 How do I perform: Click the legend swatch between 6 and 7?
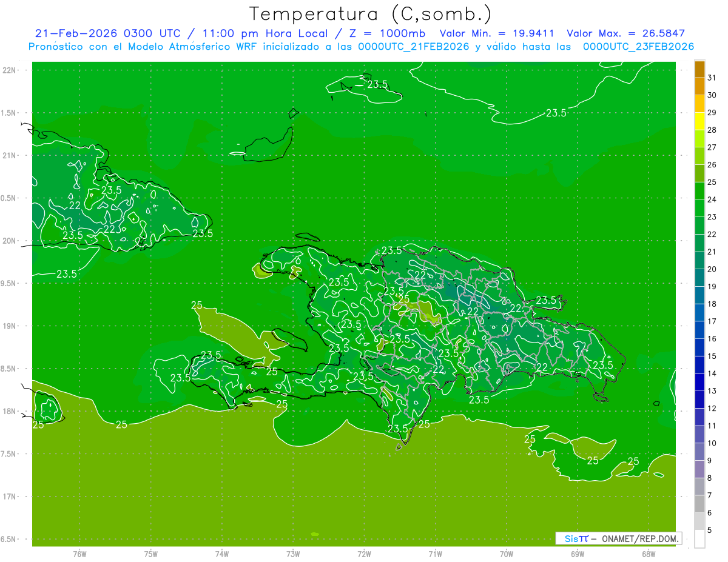point(699,504)
